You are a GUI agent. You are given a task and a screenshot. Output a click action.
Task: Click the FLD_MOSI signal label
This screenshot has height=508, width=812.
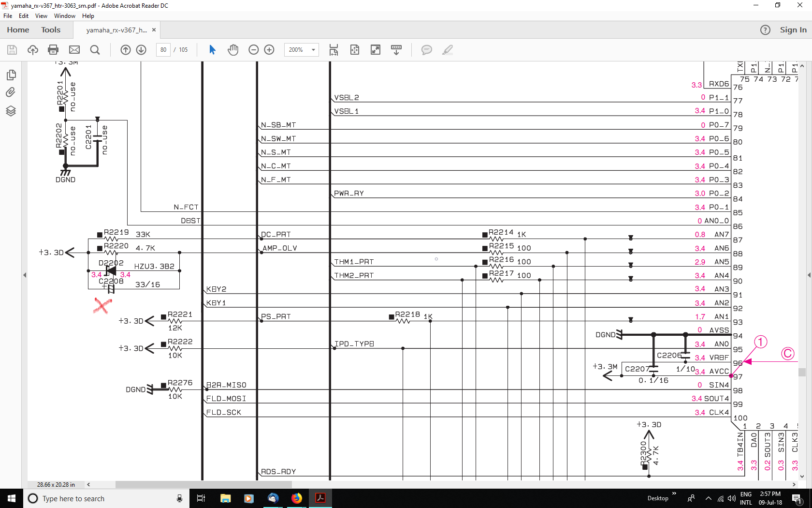226,399
